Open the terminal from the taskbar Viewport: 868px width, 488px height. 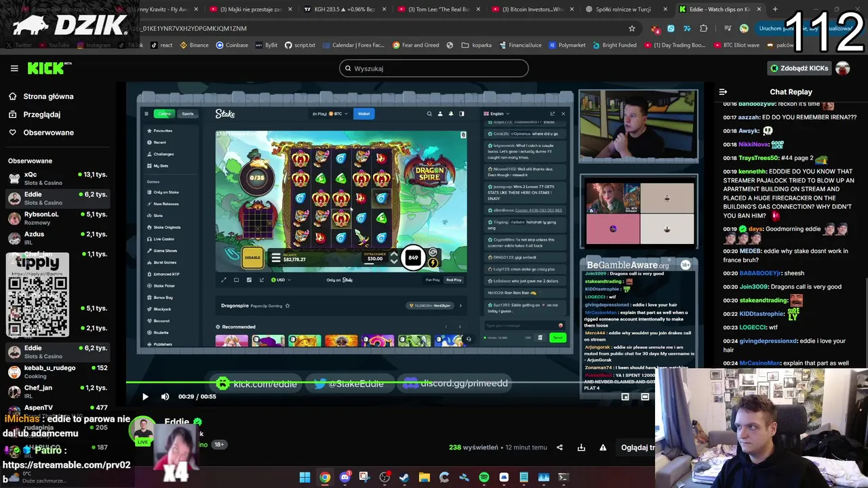tap(563, 477)
